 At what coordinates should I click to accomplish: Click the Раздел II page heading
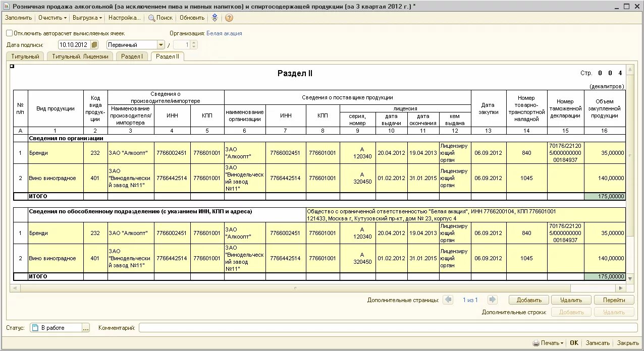point(295,74)
